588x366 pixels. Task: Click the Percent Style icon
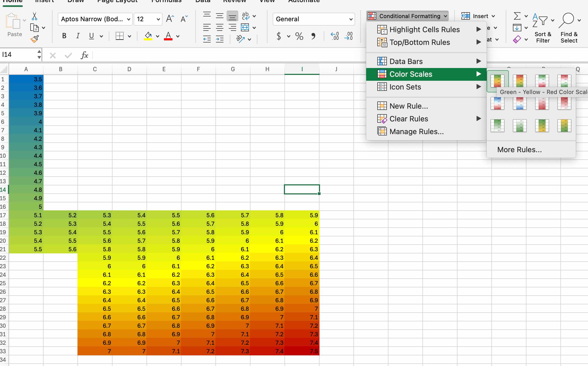[299, 36]
